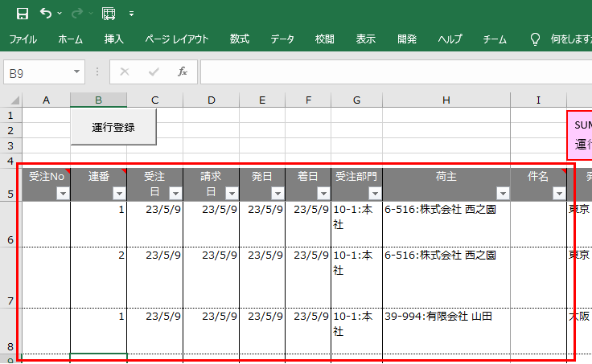This screenshot has height=364, width=592.
Task: Open the 発日 column filter dropdown
Action: [277, 193]
